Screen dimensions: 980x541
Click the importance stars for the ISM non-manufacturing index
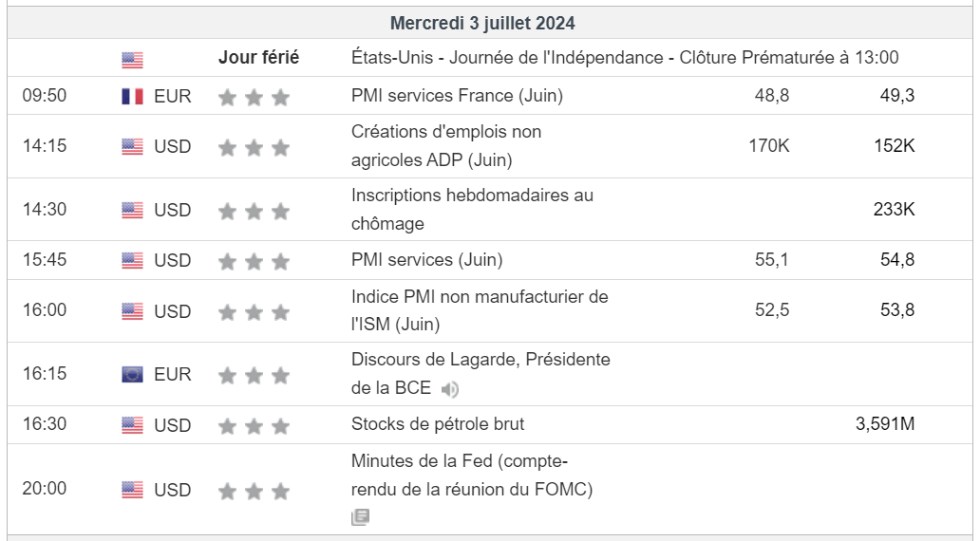pos(254,312)
